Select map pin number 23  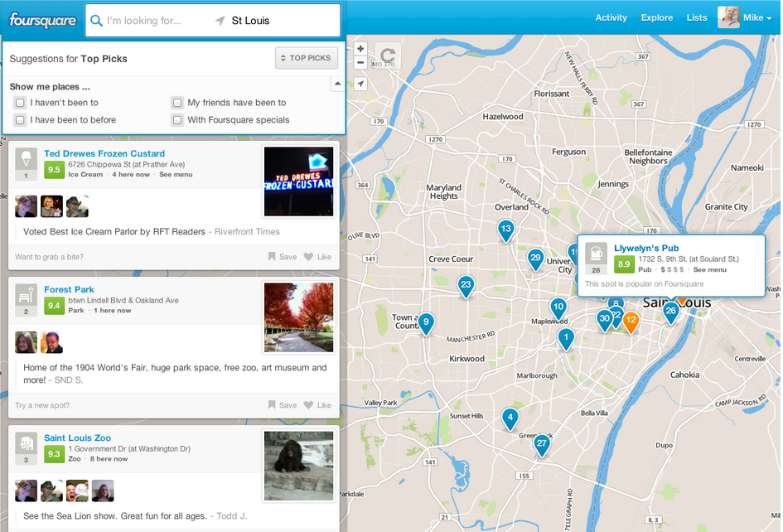coord(466,286)
